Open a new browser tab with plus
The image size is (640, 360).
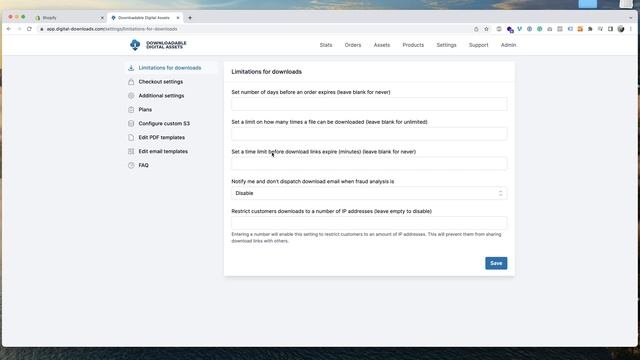point(190,18)
